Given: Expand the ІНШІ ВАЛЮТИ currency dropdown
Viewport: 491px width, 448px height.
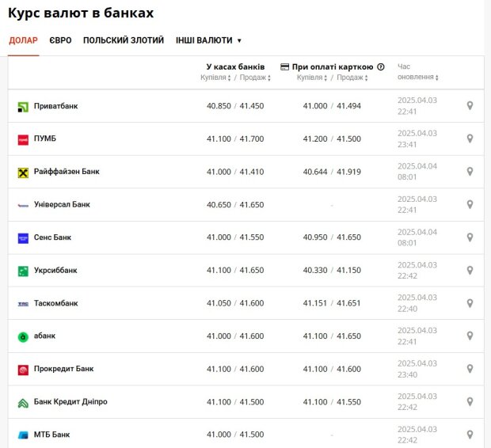Looking at the screenshot, I should click(208, 40).
